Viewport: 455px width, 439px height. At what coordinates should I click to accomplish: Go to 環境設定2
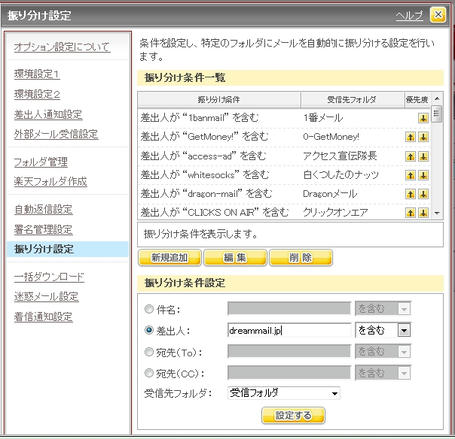click(37, 94)
